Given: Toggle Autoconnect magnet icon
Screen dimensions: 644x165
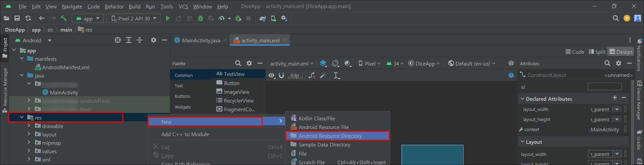Looking at the screenshot, I should point(281,75).
